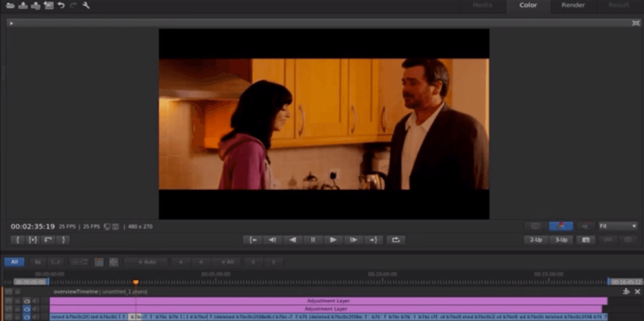Click the Auto keyframe button
Viewport: 644px width, 321px height.
coord(146,262)
